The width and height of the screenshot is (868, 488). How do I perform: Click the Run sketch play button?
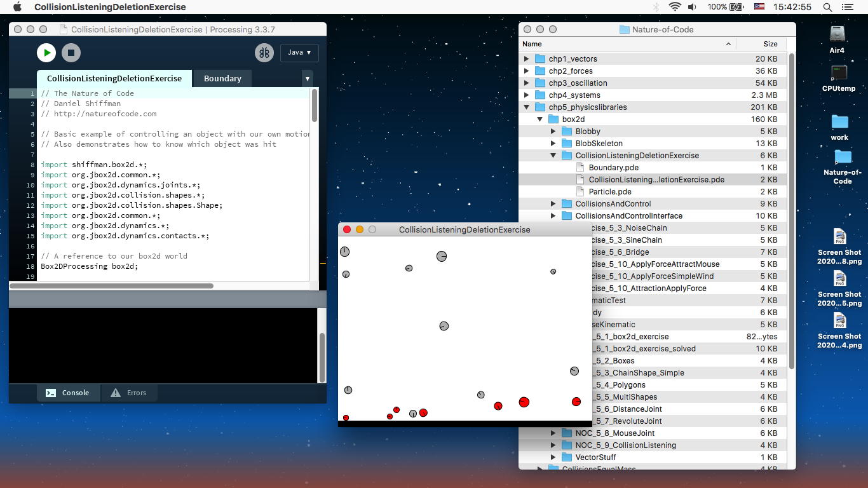click(46, 53)
